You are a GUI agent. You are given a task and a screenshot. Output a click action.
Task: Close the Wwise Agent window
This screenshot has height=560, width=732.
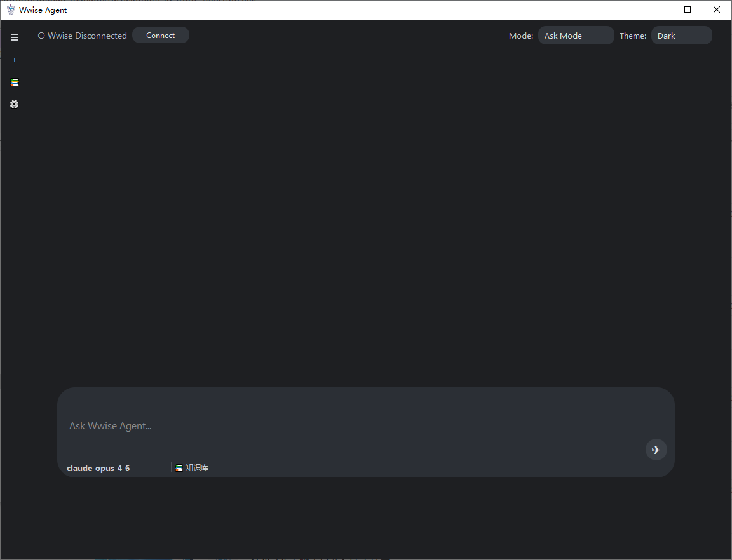[717, 10]
